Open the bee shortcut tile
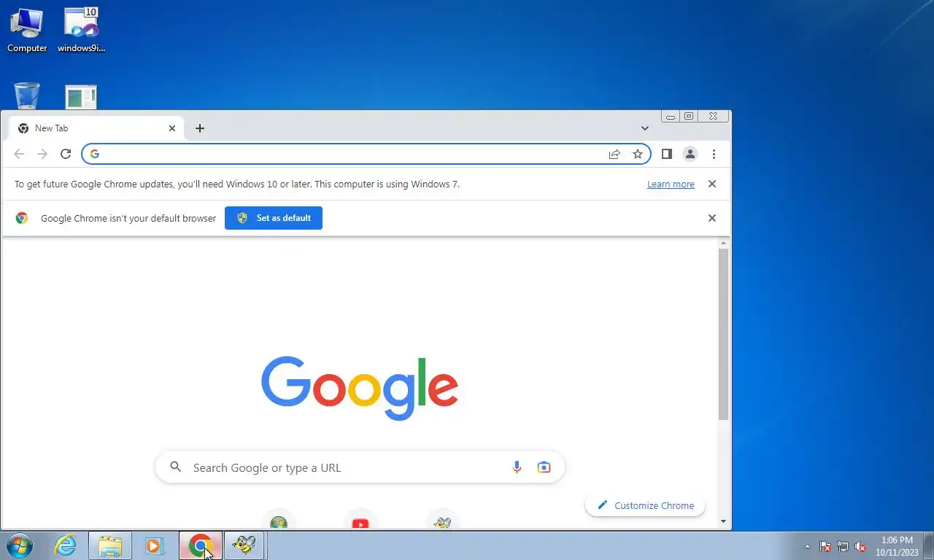 tap(442, 520)
